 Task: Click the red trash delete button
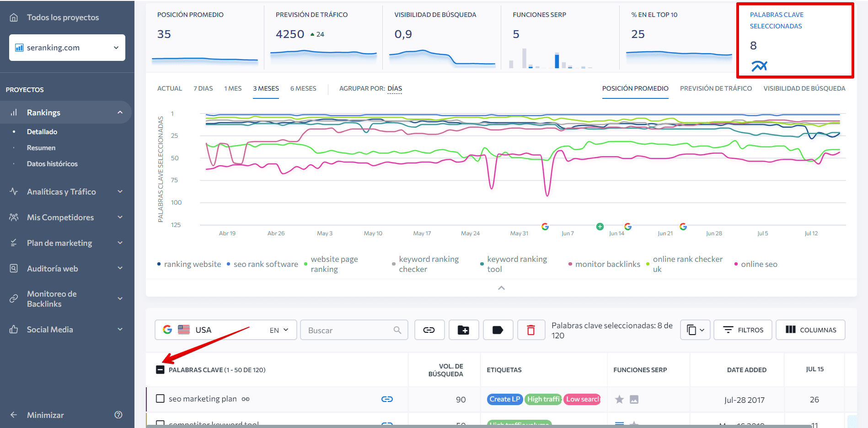[x=531, y=330]
